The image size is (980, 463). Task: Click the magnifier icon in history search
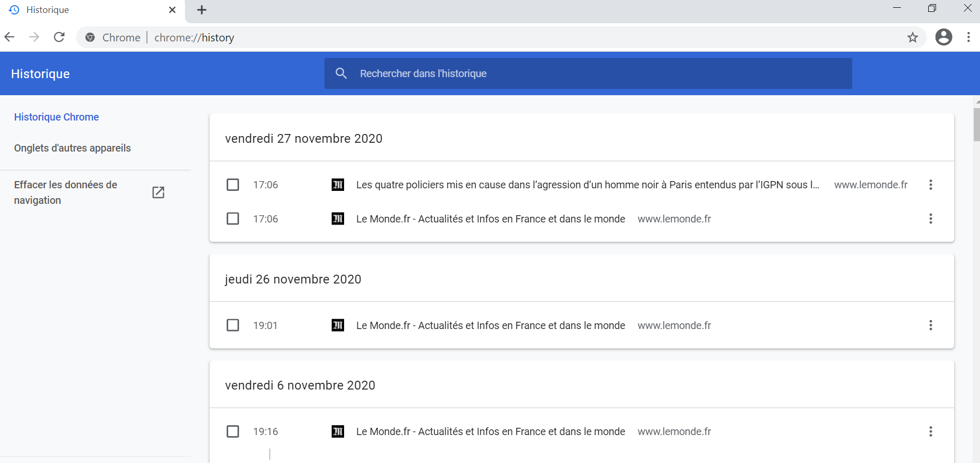341,73
